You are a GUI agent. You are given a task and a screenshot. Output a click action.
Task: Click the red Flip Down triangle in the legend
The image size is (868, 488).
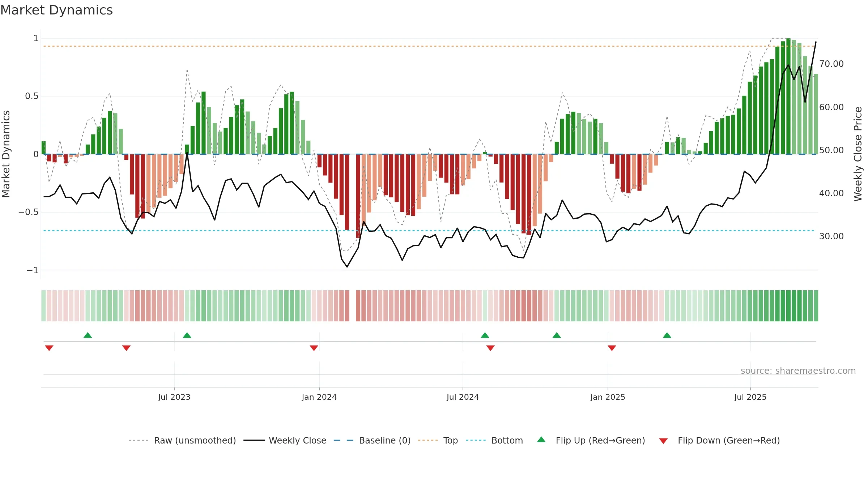tap(663, 441)
